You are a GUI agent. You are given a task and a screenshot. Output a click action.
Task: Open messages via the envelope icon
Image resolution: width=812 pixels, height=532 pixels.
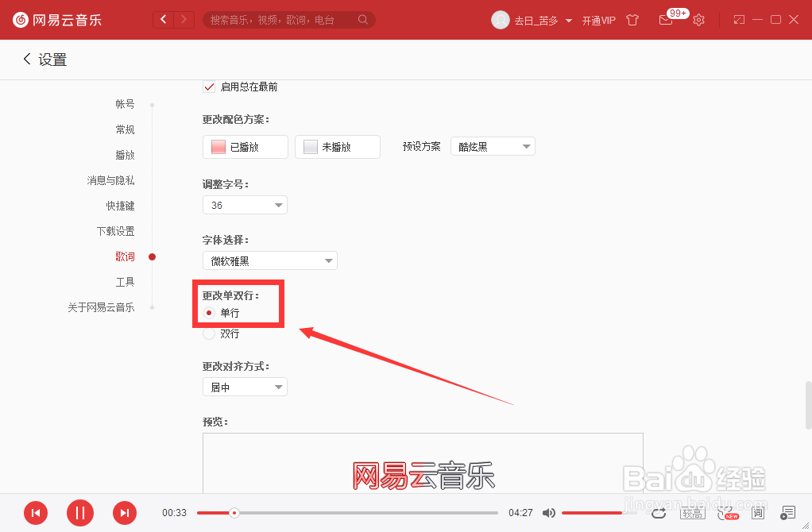click(x=666, y=20)
